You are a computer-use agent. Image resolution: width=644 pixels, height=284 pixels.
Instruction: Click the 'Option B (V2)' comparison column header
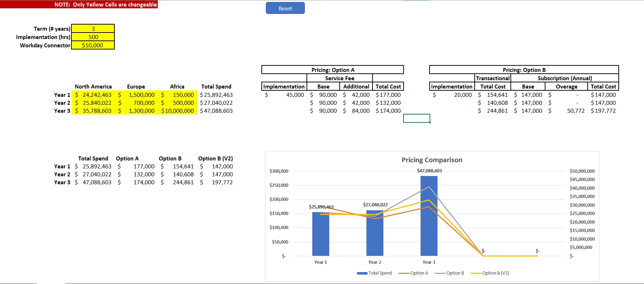coord(216,158)
